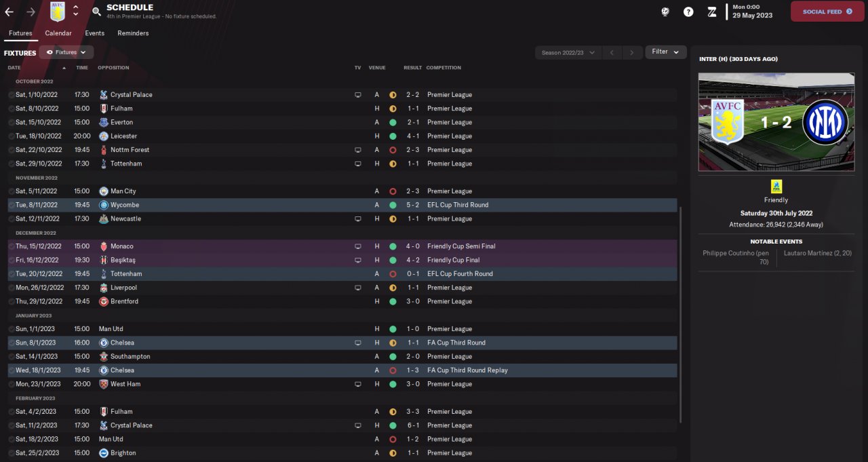Click the TV icon on the Newcastle row
Viewport: 868px width, 462px height.
[x=358, y=219]
